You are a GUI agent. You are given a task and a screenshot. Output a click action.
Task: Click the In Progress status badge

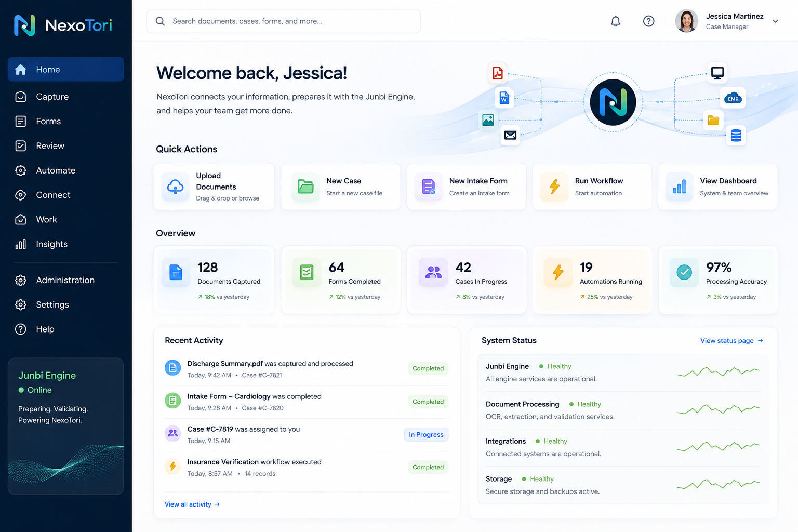[x=426, y=435]
